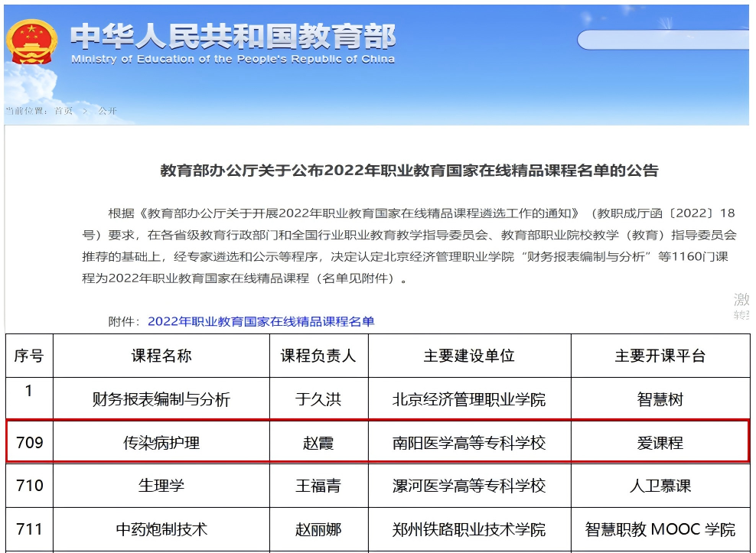This screenshot has height=553, width=756.
Task: Click 南阳医学高等专科学校 in row 709
Action: [469, 442]
